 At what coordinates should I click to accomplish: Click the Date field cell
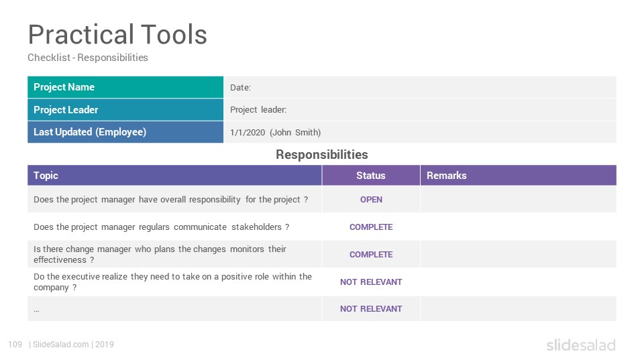click(420, 87)
